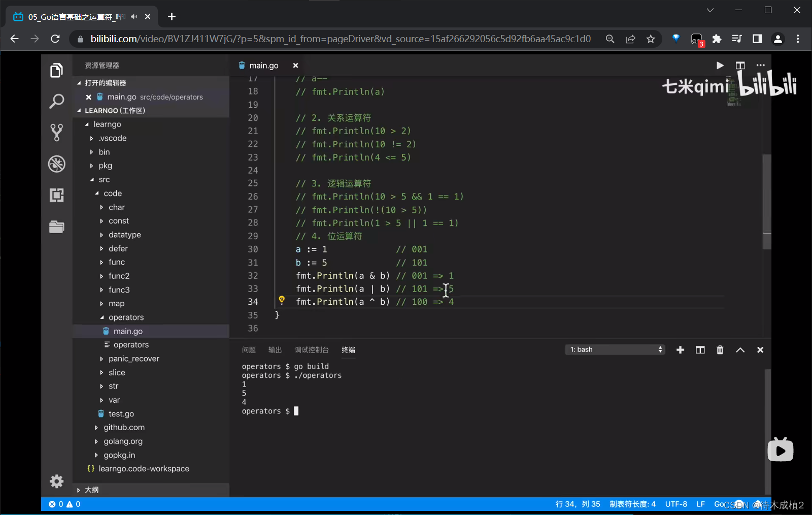Split the editor to the right
812x515 pixels.
click(x=740, y=65)
